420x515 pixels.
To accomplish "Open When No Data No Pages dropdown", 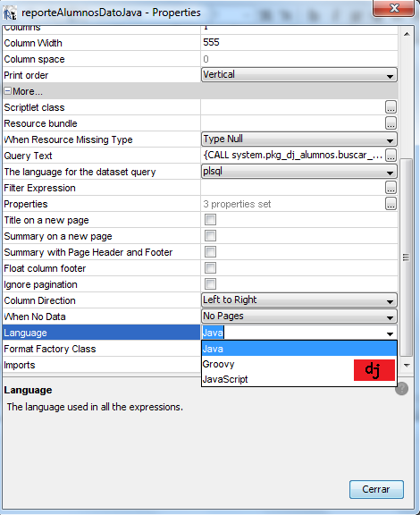I will click(298, 317).
